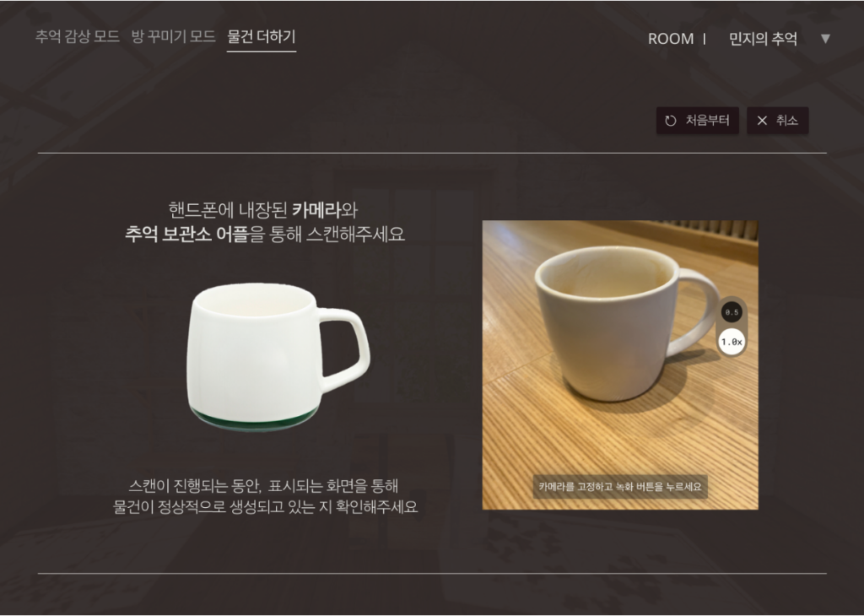Select the 0.5 zoom toggle

click(x=732, y=312)
